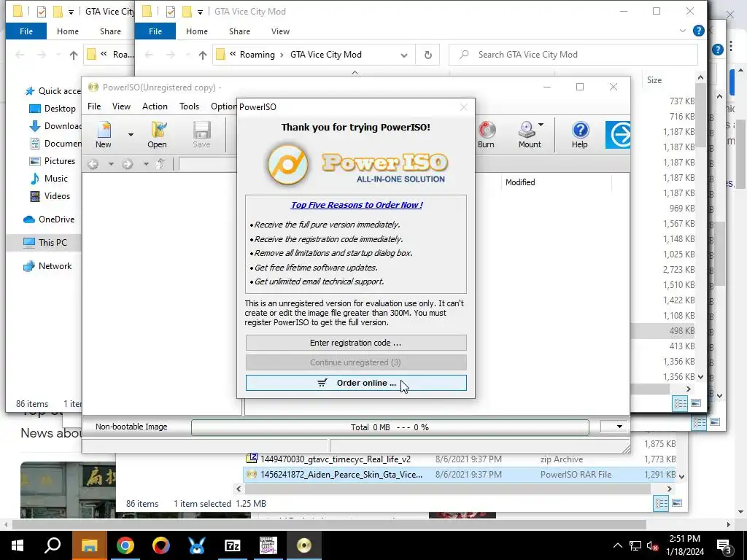Open the Share tab in GTA Vice City Mod window
The image size is (747, 560).
pyautogui.click(x=239, y=31)
